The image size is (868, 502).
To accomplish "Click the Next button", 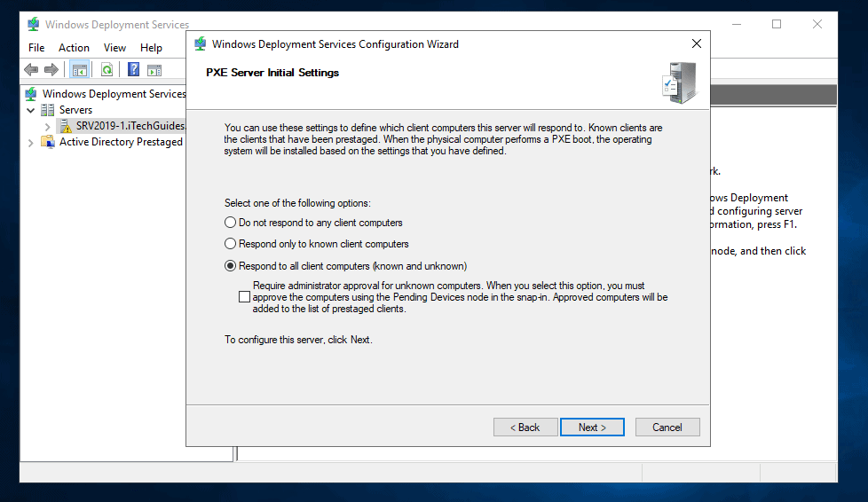I will 592,427.
